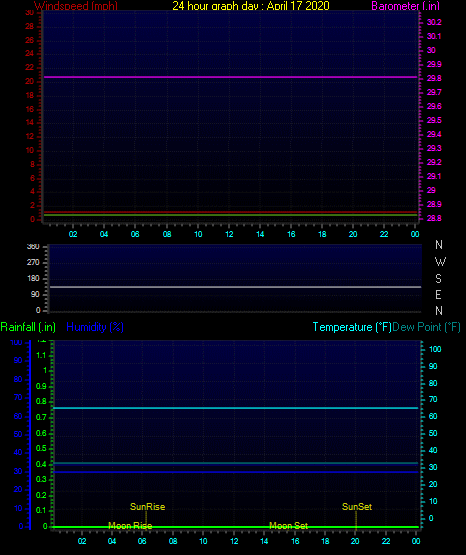This screenshot has height=555, width=466.
Task: Click red "28" on the windspeed scale
Action: click(30, 27)
